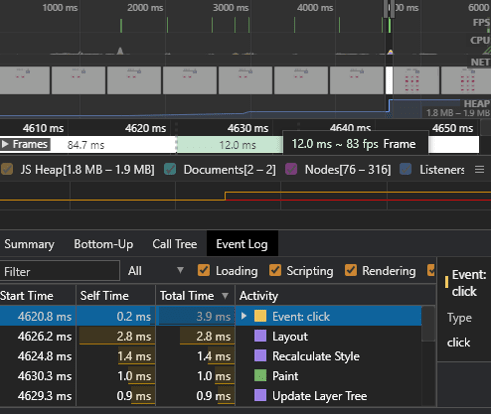This screenshot has height=414, width=493.
Task: Click the right overview selection handle
Action: 393,9
